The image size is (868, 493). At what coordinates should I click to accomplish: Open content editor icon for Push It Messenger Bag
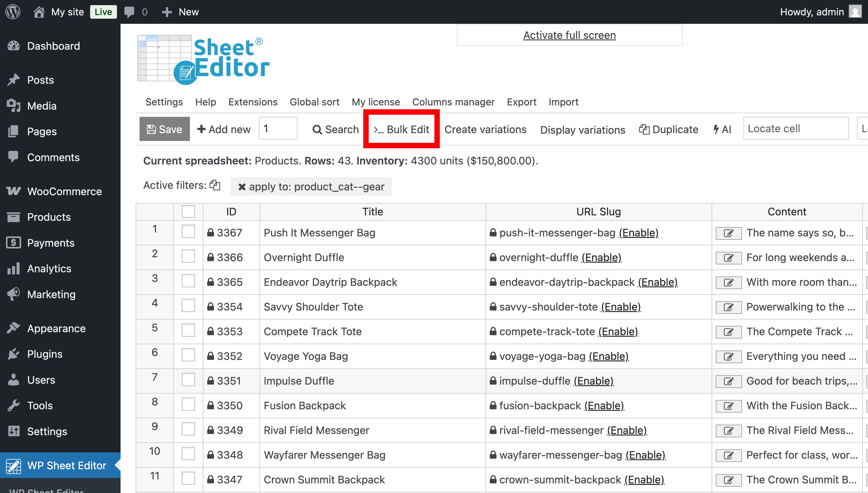728,233
